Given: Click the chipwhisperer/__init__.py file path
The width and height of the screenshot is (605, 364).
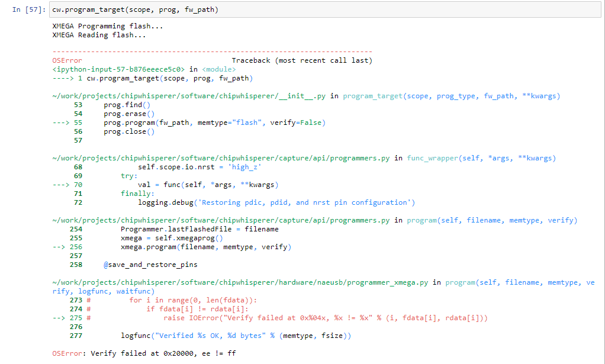Looking at the screenshot, I should pyautogui.click(x=189, y=96).
